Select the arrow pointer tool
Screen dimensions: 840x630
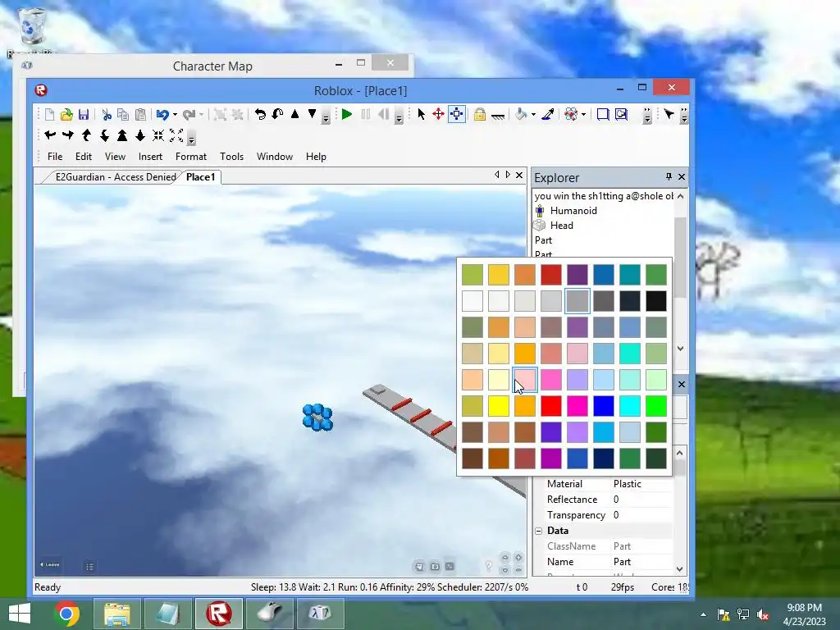click(x=421, y=114)
